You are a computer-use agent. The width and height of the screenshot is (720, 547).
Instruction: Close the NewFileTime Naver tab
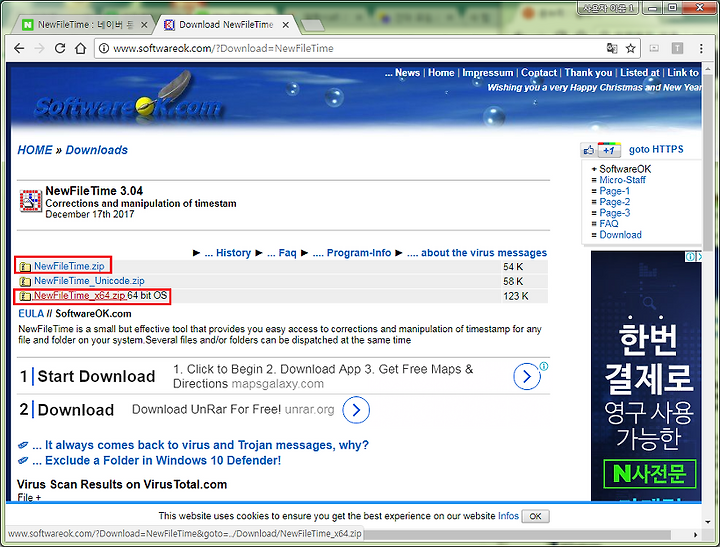(144, 25)
